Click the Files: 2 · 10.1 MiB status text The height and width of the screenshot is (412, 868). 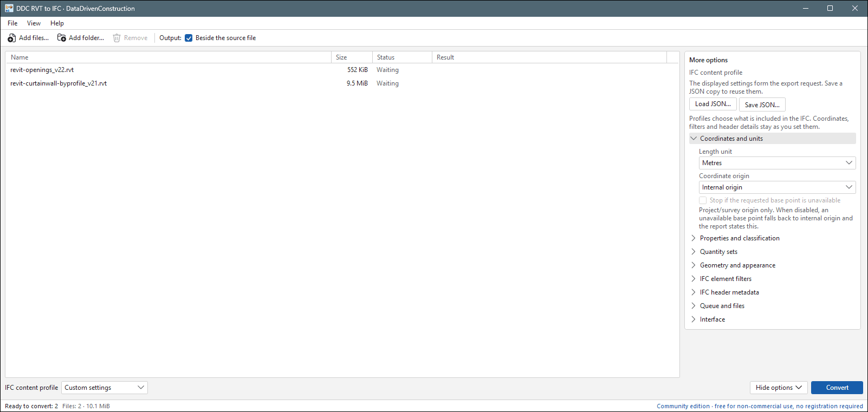[x=86, y=406]
